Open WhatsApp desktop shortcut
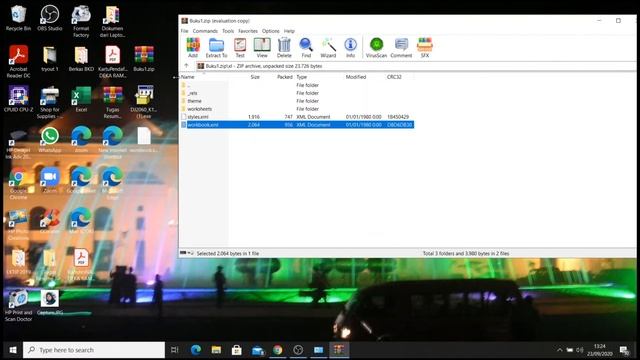This screenshot has width=640, height=360. click(x=49, y=140)
